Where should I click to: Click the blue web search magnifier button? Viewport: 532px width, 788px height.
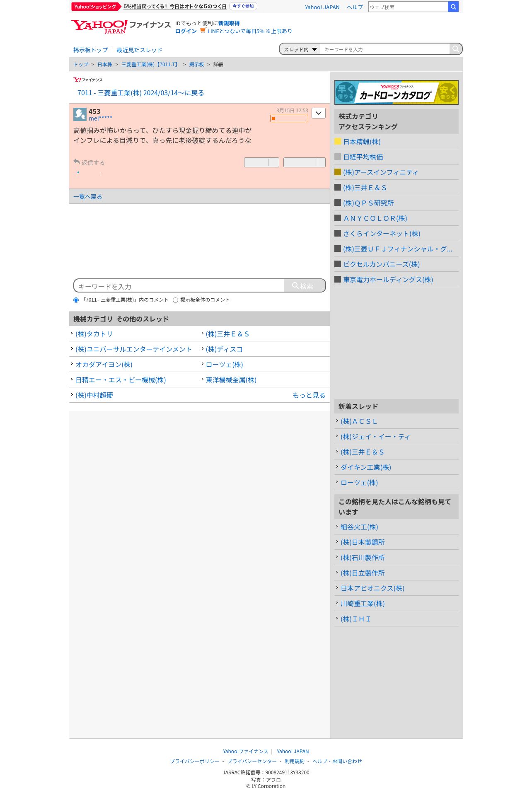[453, 7]
